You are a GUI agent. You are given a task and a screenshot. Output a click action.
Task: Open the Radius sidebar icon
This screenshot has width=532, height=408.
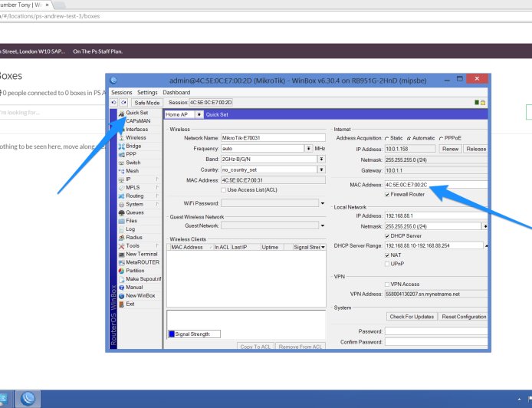click(121, 238)
